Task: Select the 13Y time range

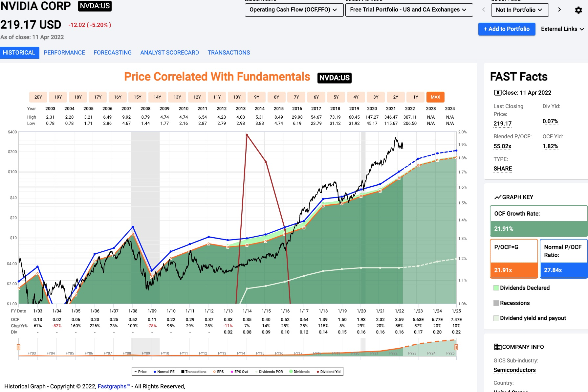Action: pyautogui.click(x=177, y=97)
